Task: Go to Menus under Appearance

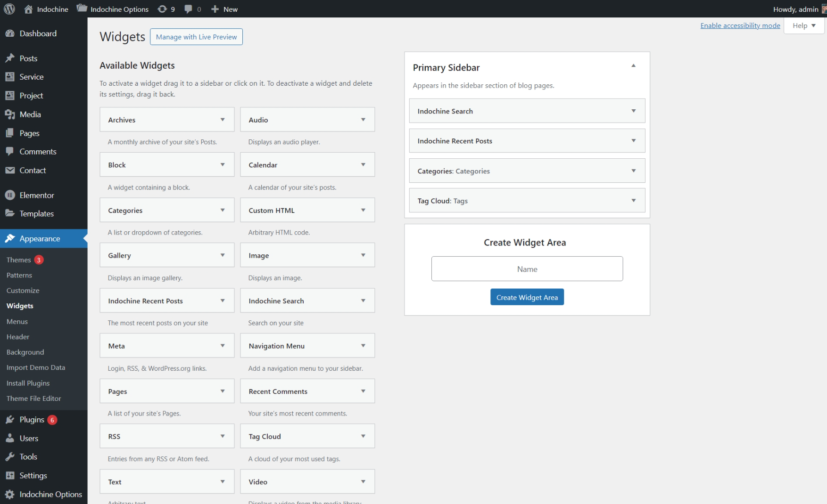Action: coord(17,321)
